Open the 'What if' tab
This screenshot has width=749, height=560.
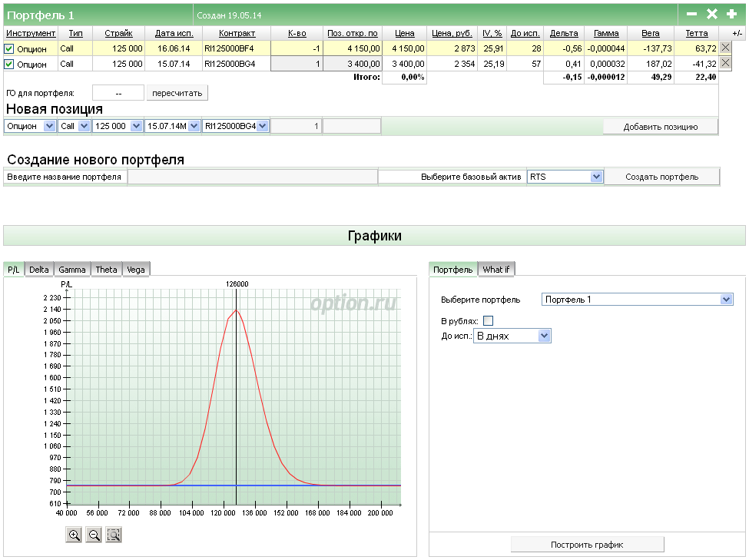point(496,270)
